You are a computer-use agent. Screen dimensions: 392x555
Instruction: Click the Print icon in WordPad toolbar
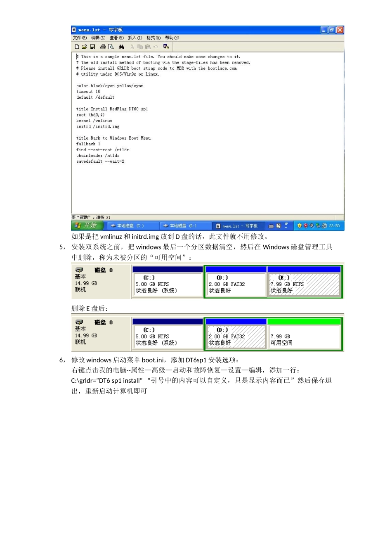[x=103, y=47]
